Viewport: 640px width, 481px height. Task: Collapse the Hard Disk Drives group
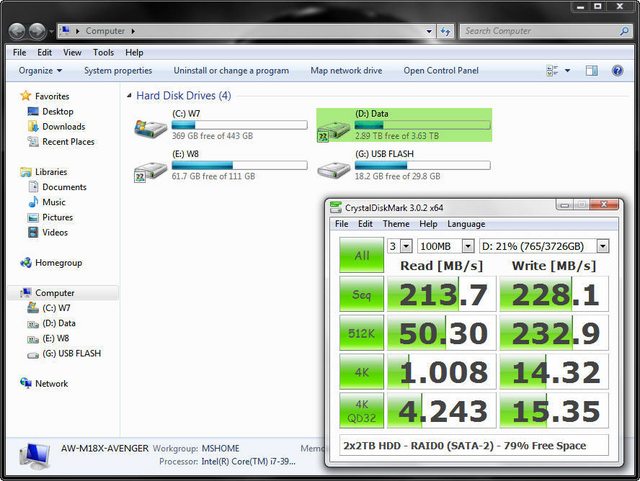tap(129, 96)
